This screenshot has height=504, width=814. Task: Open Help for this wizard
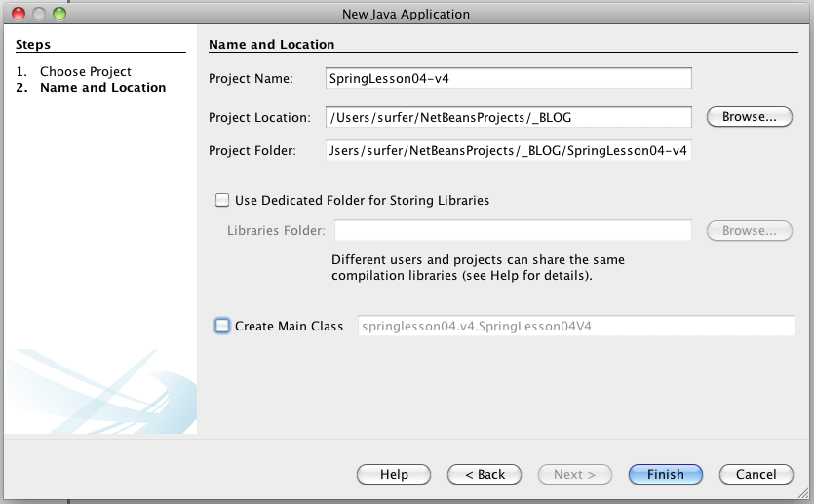coord(394,475)
